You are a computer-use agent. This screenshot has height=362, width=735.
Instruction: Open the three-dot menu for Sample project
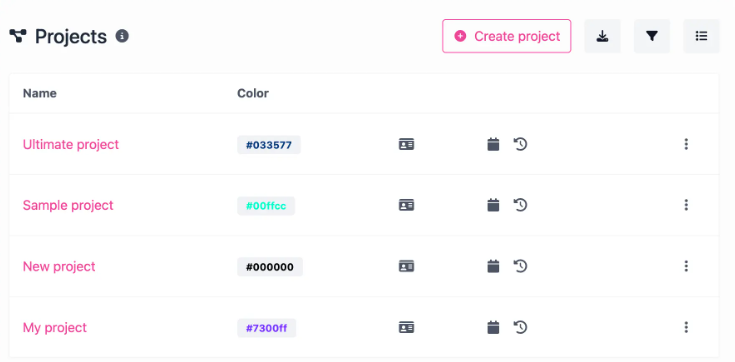tap(686, 205)
